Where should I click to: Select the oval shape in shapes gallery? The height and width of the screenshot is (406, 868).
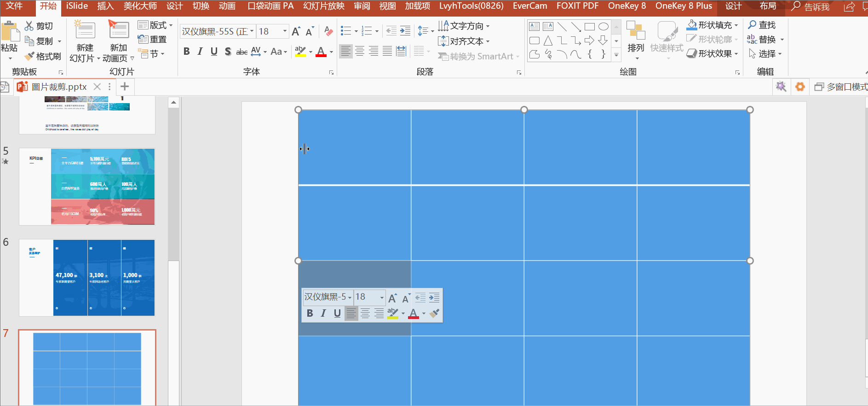coord(603,27)
